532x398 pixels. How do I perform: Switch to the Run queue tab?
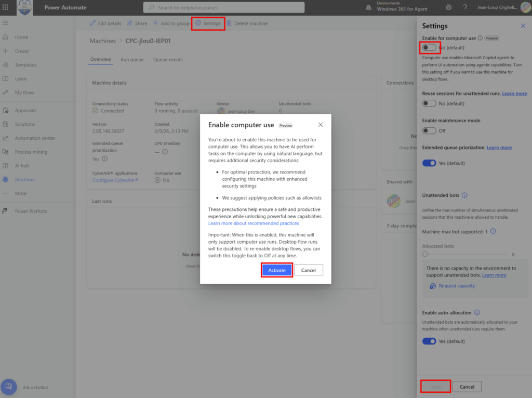[x=132, y=60]
